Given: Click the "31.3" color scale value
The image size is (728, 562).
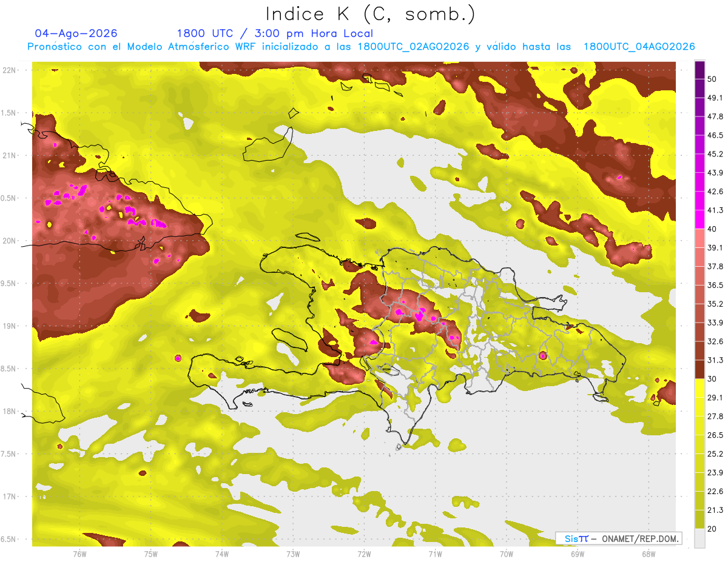Looking at the screenshot, I should pyautogui.click(x=715, y=360).
